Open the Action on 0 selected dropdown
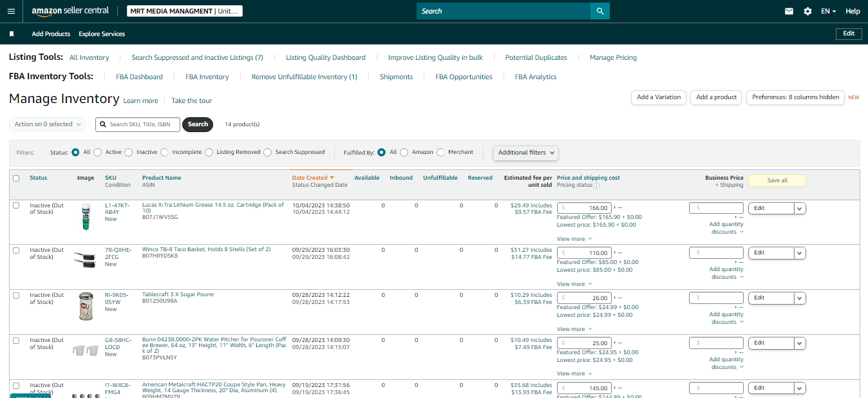The image size is (868, 398). pyautogui.click(x=48, y=124)
